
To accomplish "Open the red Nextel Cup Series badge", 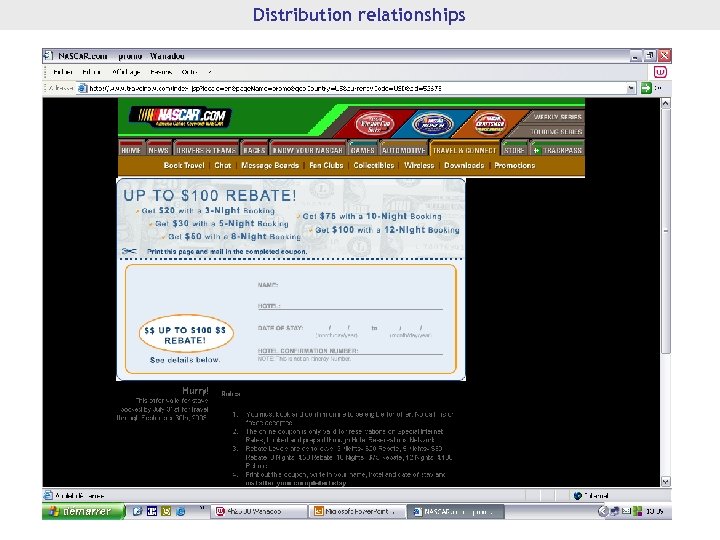I will click(x=374, y=124).
